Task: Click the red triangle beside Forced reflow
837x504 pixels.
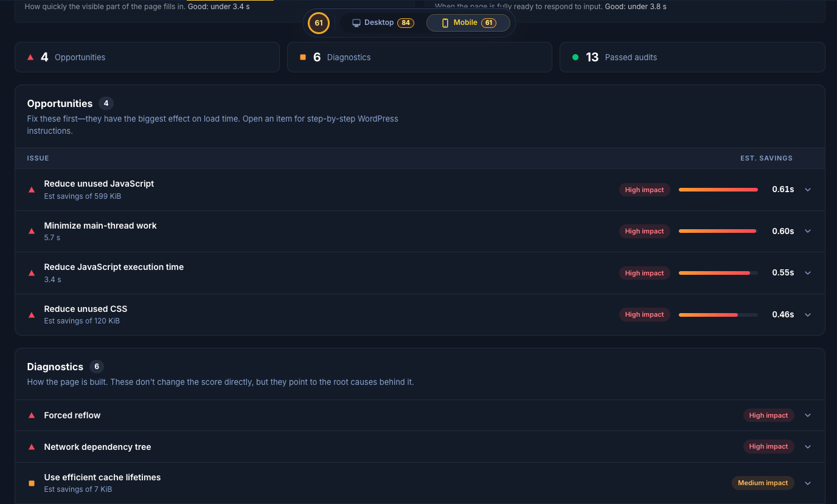Action: coord(32,415)
